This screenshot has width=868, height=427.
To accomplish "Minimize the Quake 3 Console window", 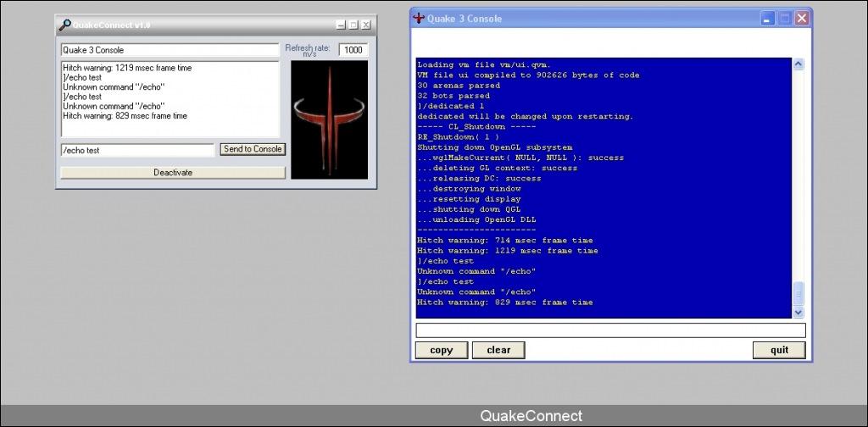I will (x=767, y=18).
